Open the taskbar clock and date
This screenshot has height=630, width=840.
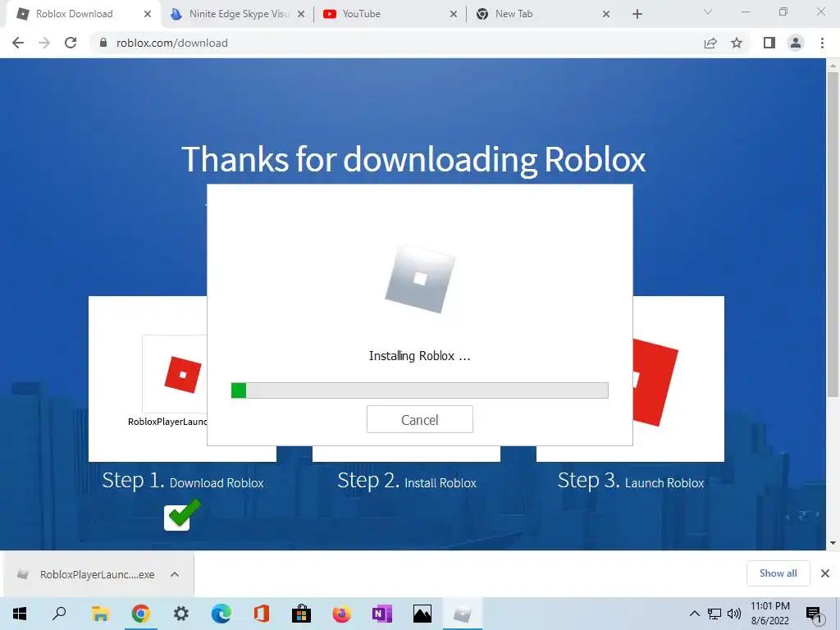pyautogui.click(x=769, y=614)
